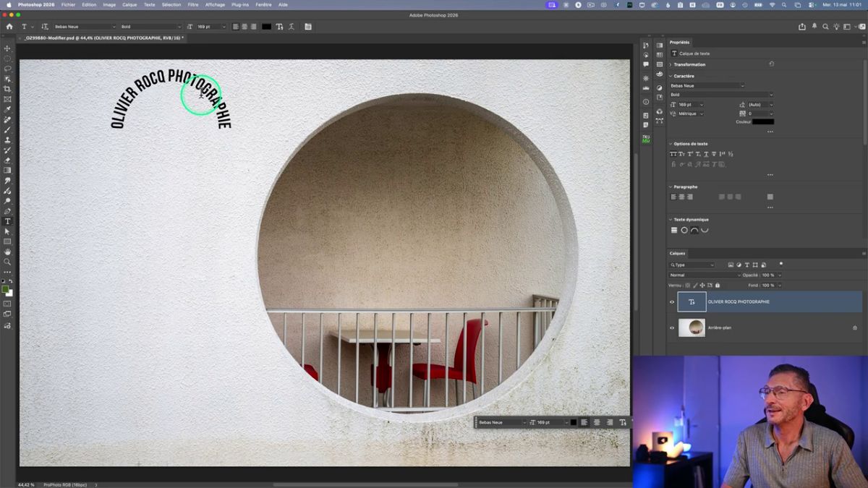Viewport: 868px width, 488px height.
Task: Open the Filtre menu
Action: (193, 4)
